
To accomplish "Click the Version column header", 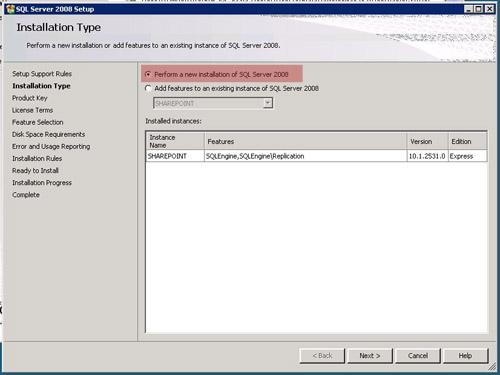I will pos(427,141).
